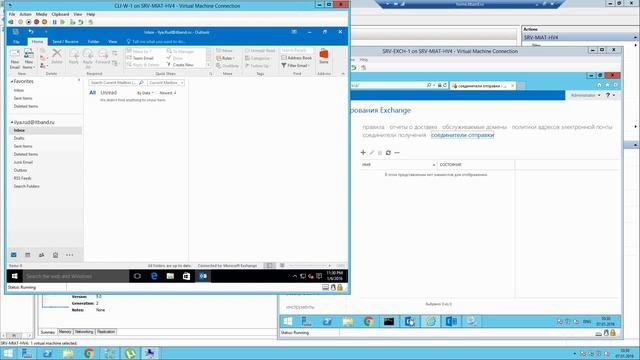Open правила link in Exchange mail flow
The height and width of the screenshot is (360, 640).
pos(373,127)
